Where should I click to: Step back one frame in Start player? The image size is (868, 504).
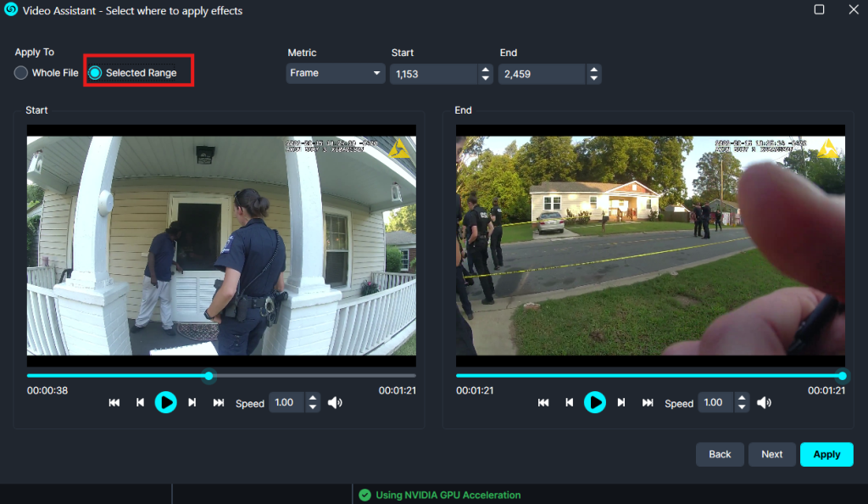140,403
